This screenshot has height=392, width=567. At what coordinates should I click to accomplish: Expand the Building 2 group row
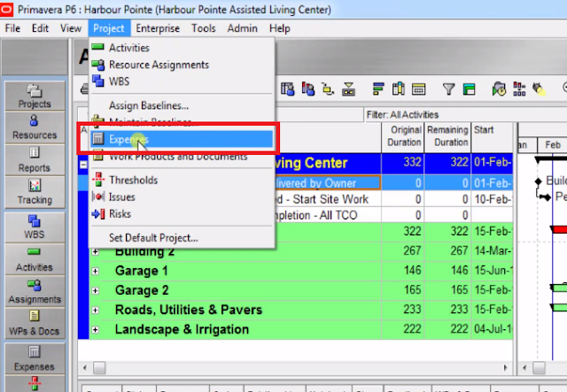pos(96,251)
